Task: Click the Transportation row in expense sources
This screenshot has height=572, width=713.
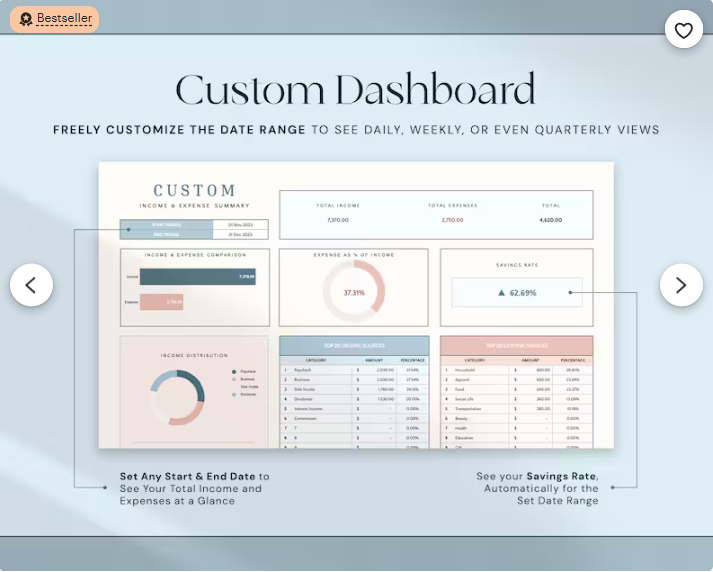Action: (x=517, y=409)
